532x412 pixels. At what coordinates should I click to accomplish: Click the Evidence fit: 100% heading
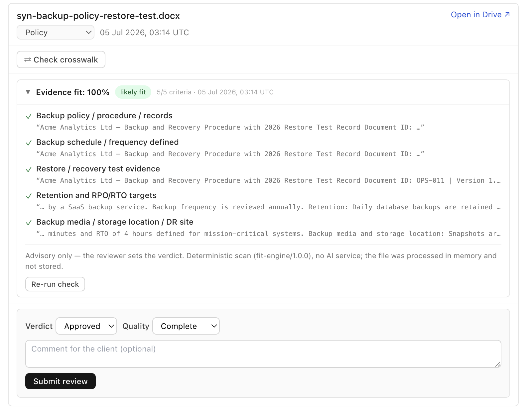pos(73,92)
